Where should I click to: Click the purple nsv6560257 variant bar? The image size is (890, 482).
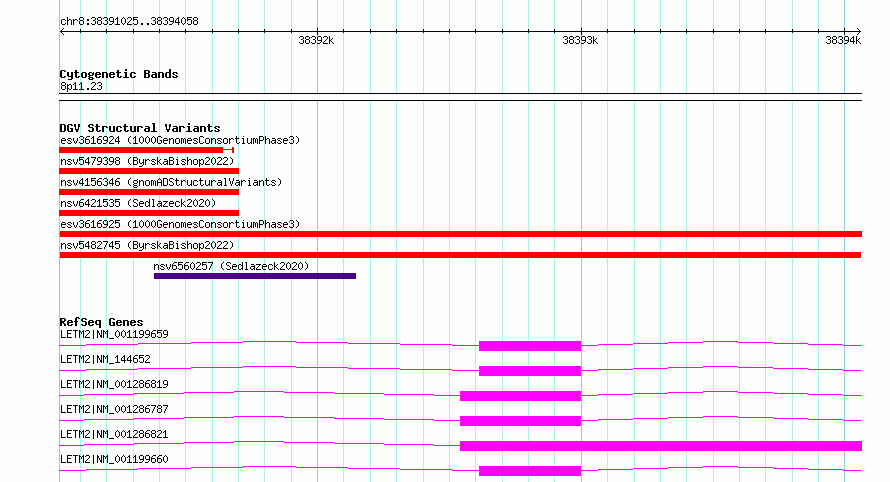tap(255, 276)
